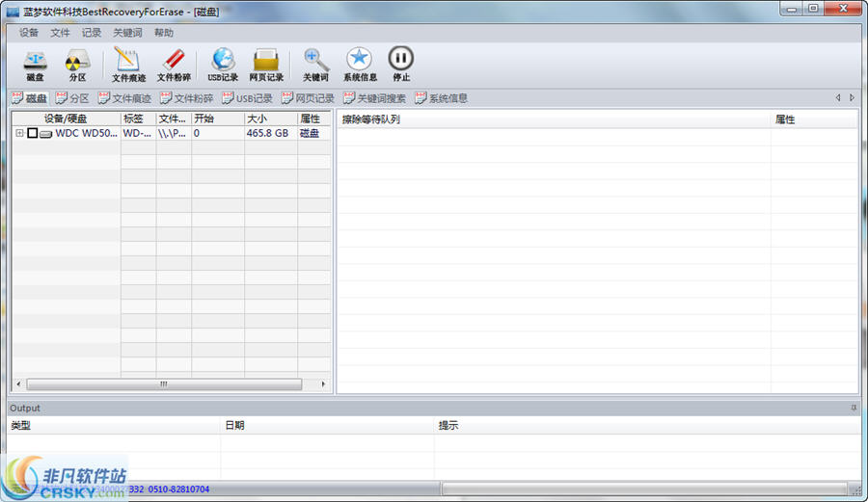Click the status bar progress bar
Viewport: 868px width, 502px height.
[644, 489]
